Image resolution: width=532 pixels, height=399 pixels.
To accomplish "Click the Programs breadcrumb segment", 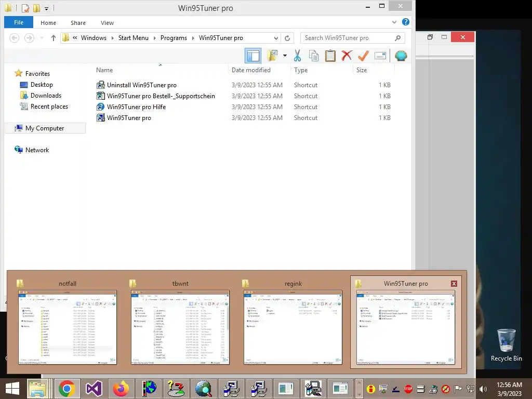I will pos(174,38).
